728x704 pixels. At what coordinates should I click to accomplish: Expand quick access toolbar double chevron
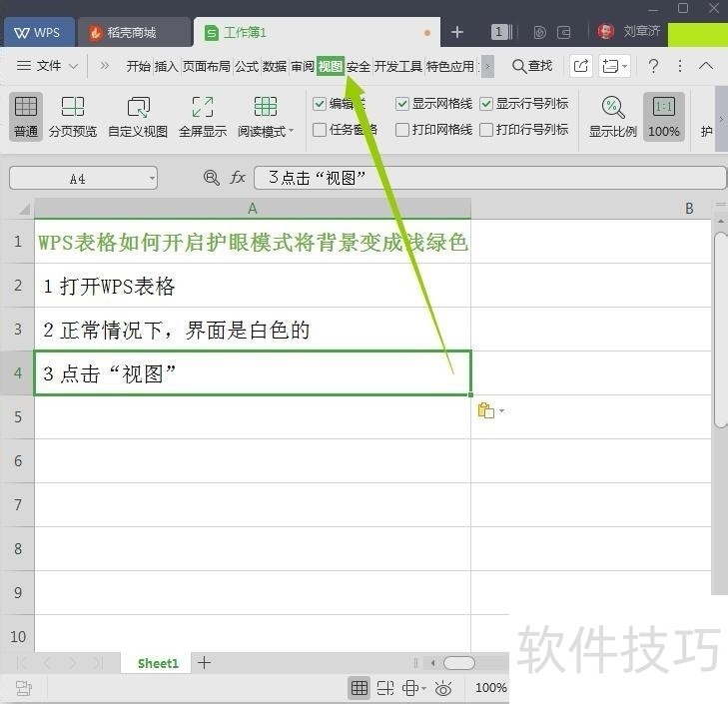(105, 66)
